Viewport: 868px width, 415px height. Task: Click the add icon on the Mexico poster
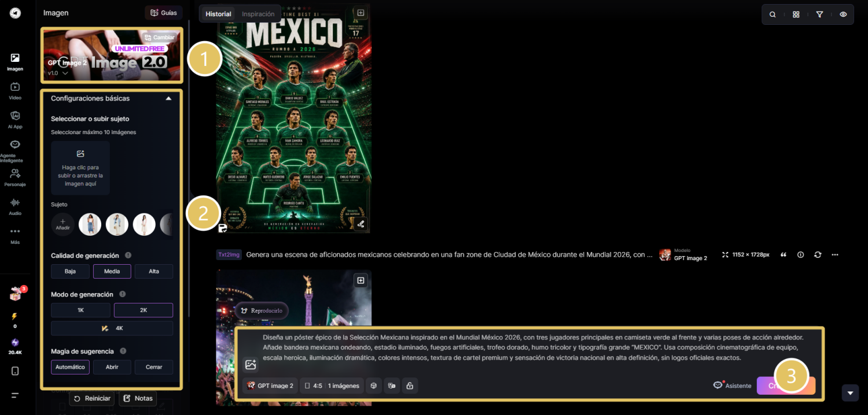coord(361,13)
